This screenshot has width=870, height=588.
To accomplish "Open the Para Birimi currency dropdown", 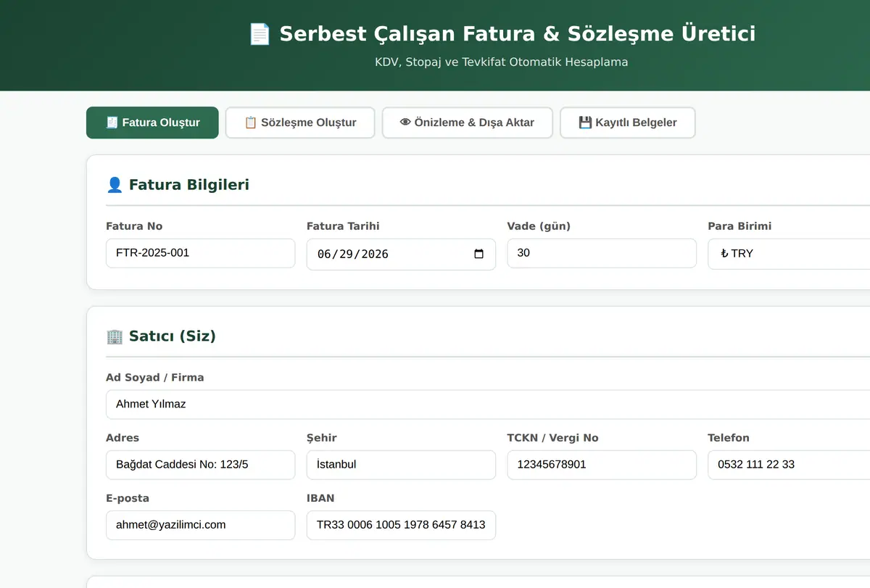I will (x=789, y=254).
